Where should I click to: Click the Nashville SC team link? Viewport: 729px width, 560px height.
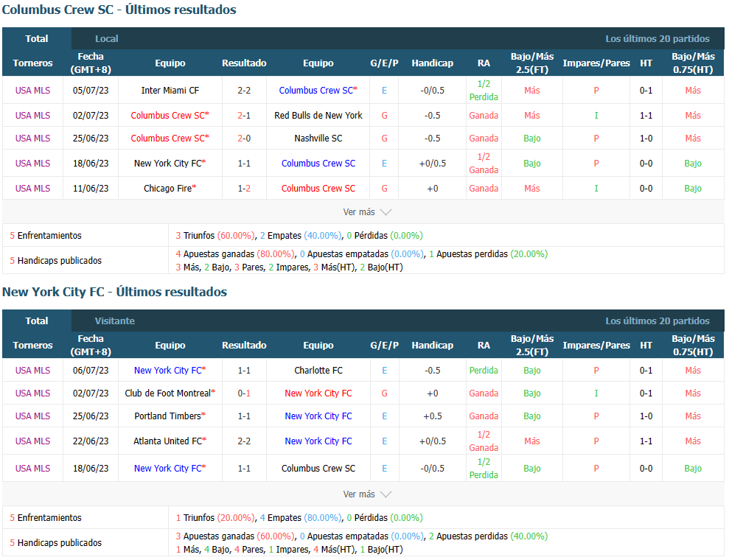pyautogui.click(x=318, y=138)
